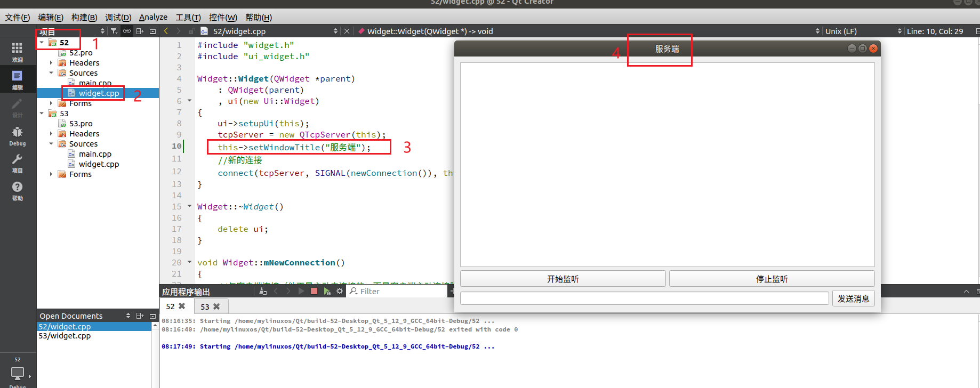This screenshot has height=388, width=980.
Task: Open the 构建(B) menu
Action: pyautogui.click(x=84, y=17)
